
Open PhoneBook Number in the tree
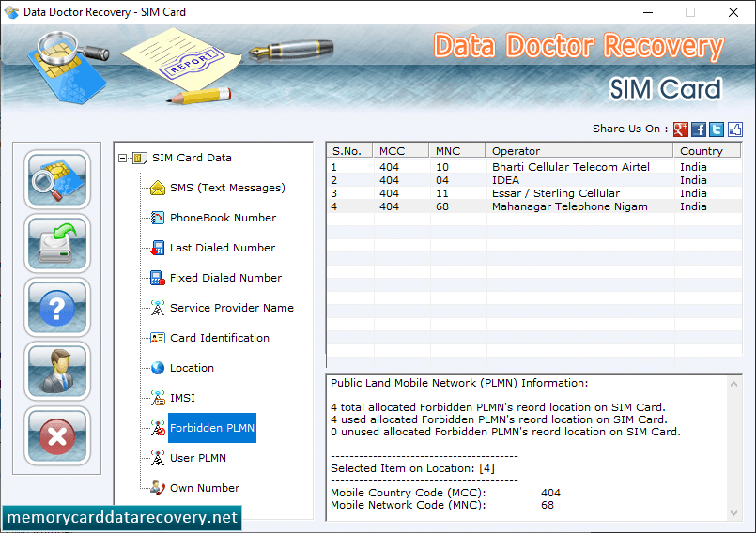pos(223,218)
